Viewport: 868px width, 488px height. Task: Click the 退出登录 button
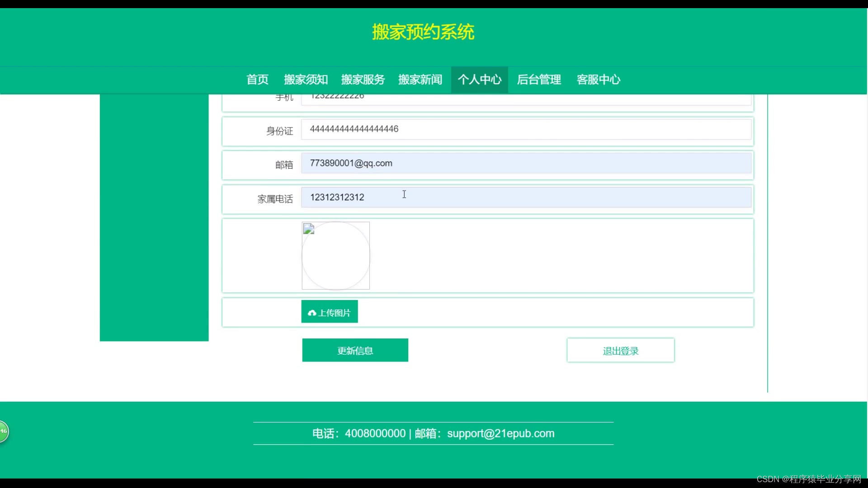tap(620, 351)
